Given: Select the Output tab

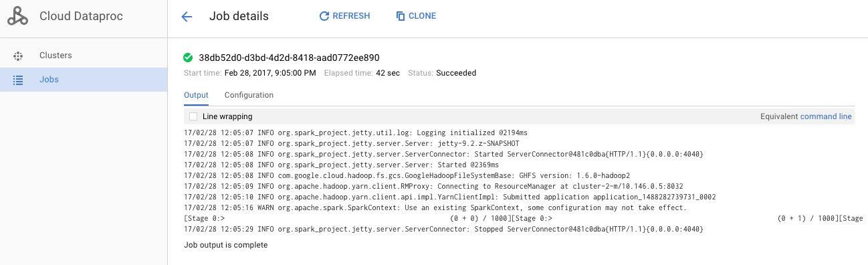Looking at the screenshot, I should tap(196, 95).
